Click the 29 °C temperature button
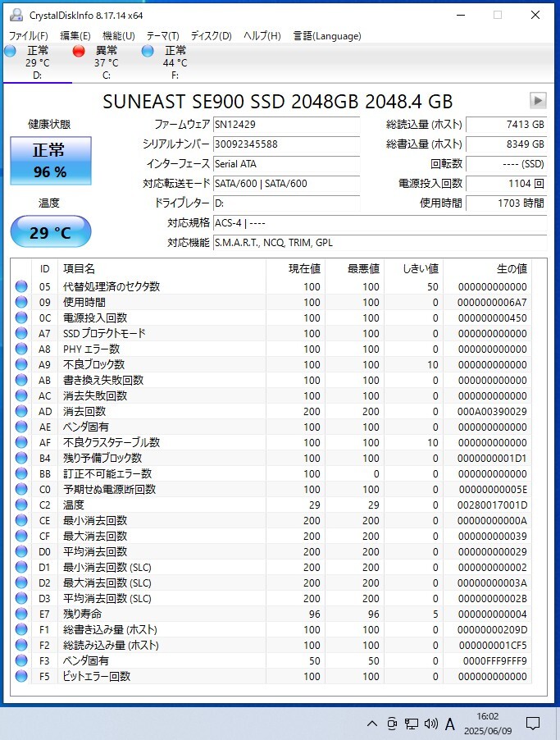 51,231
